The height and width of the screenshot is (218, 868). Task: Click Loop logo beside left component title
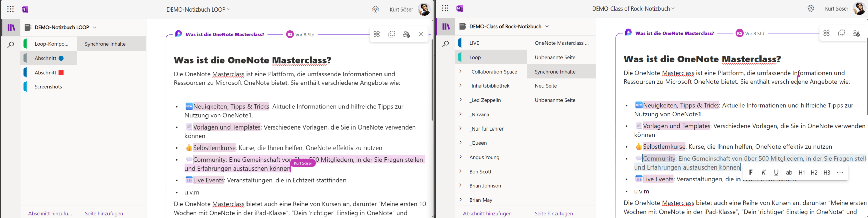tap(178, 34)
